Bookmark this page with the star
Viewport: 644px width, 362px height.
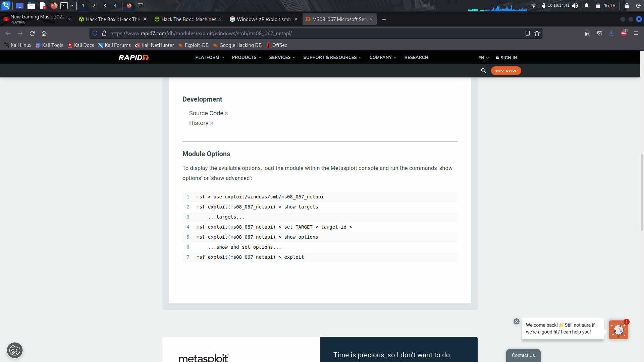click(537, 33)
